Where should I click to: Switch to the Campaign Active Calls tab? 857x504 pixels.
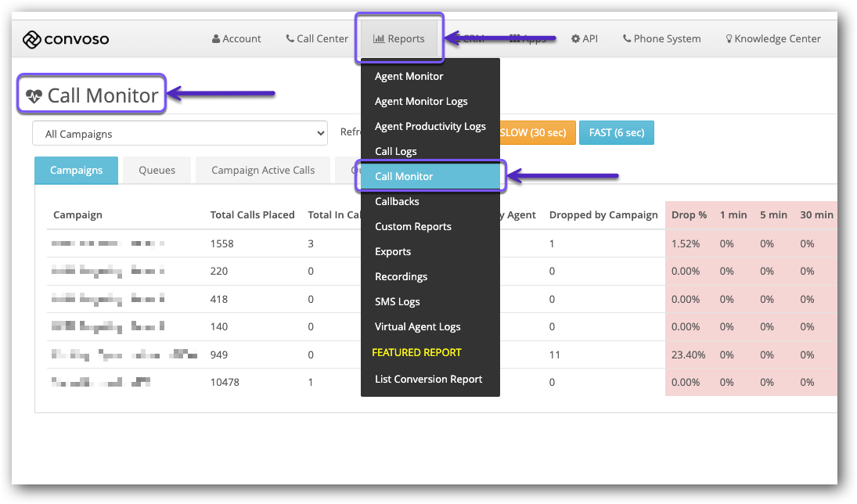click(x=263, y=171)
